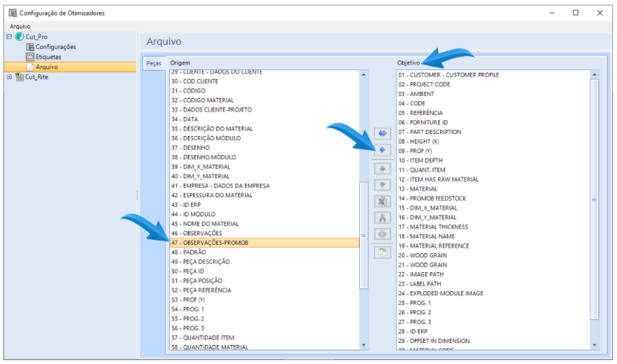
Task: Click the Etiquetas label icon
Action: [30, 56]
